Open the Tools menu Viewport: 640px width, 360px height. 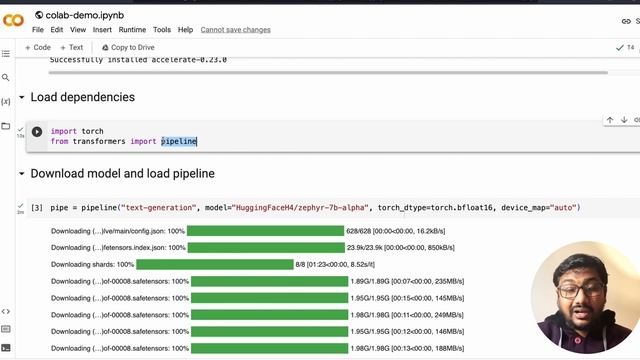162,30
